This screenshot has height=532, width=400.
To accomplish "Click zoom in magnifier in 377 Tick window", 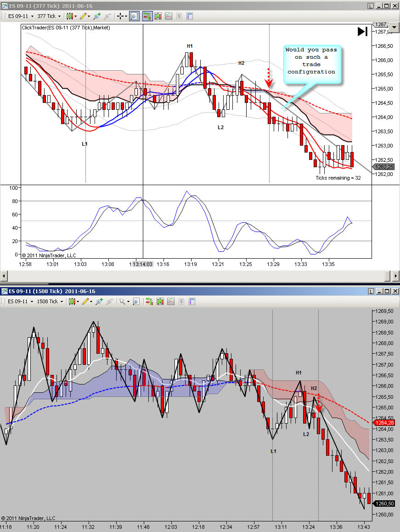I will 97,16.
